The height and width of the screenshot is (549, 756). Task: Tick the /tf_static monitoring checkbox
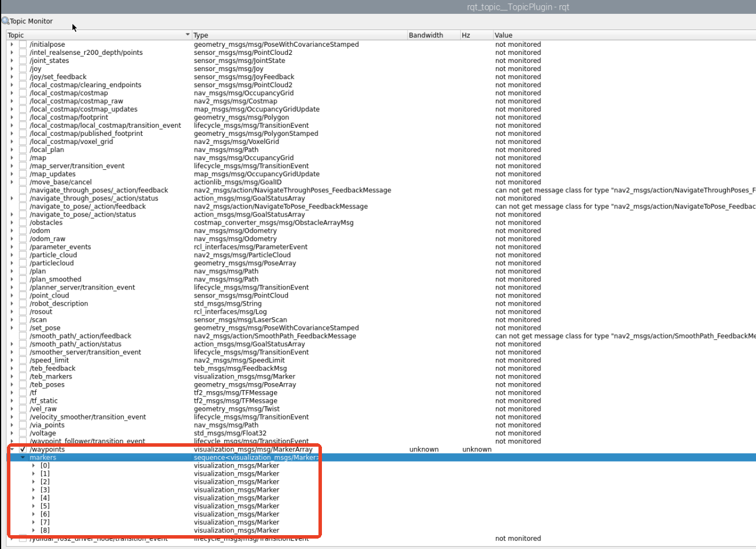23,400
